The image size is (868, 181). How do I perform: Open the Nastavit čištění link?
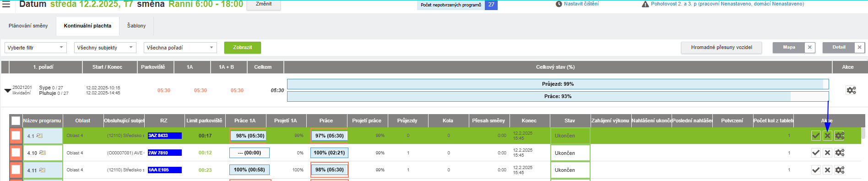tap(581, 4)
